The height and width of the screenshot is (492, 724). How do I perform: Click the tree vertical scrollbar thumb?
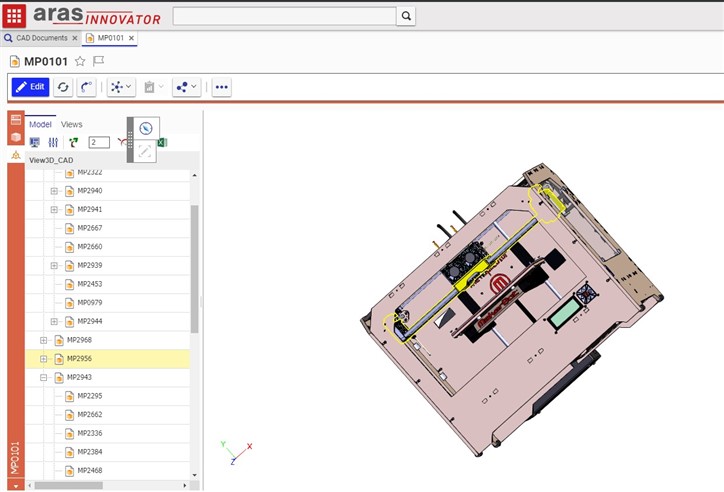point(194,269)
